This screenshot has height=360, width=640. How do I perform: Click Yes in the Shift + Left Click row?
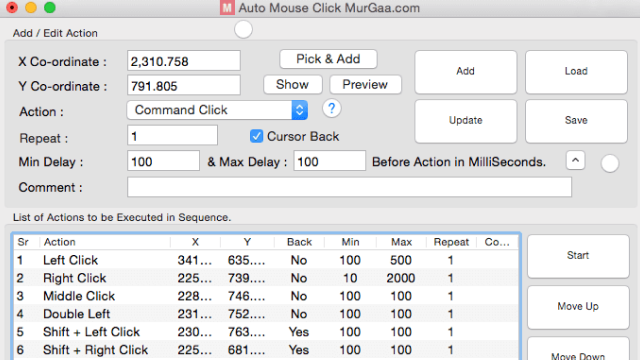coord(299,332)
